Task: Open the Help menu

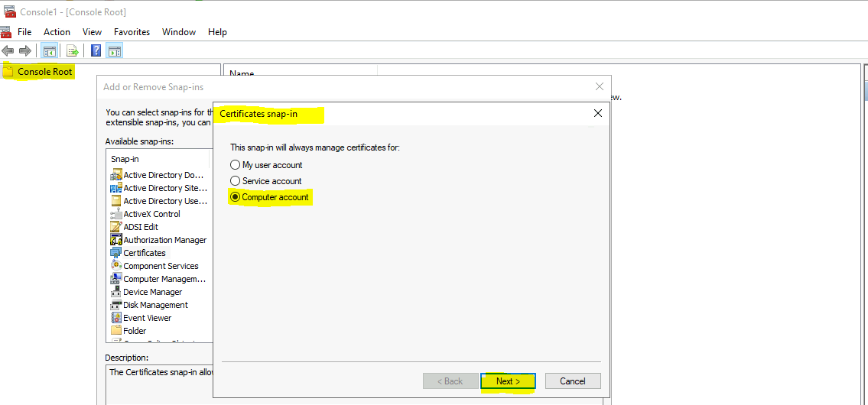Action: 217,32
